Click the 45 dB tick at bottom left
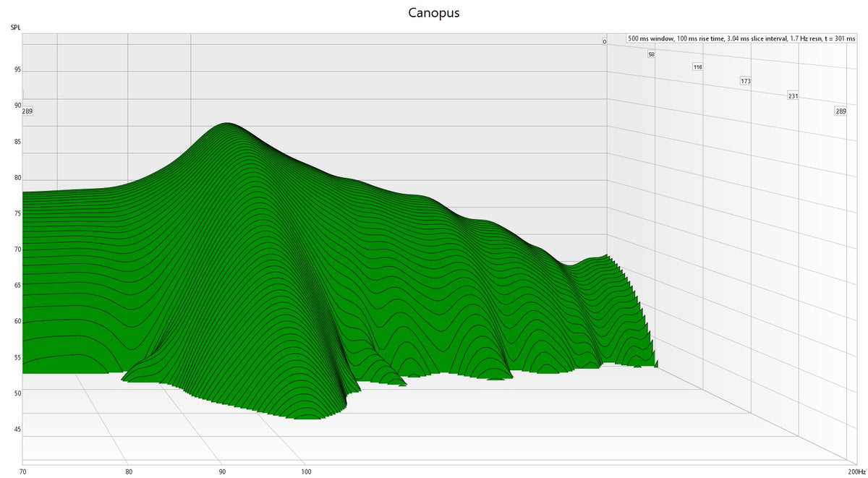Image resolution: width=868 pixels, height=478 pixels. click(x=18, y=430)
